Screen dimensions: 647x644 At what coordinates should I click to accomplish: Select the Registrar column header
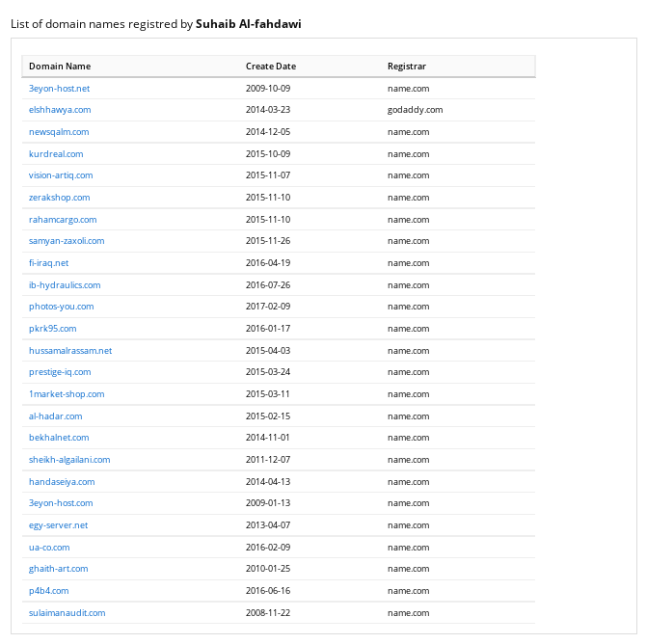coord(407,67)
